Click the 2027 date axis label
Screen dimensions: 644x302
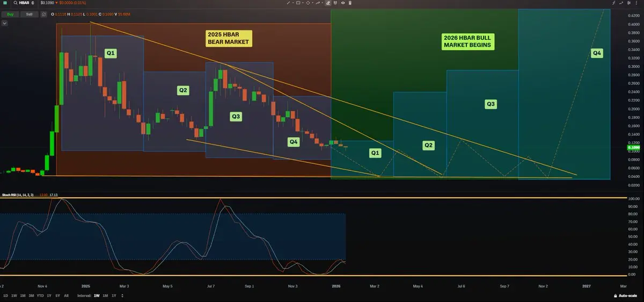[587, 286]
